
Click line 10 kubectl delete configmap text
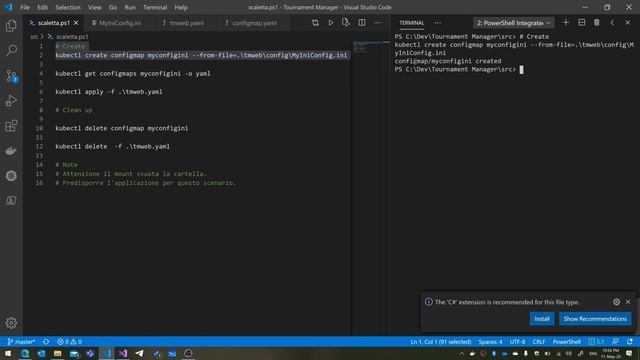tap(122, 128)
